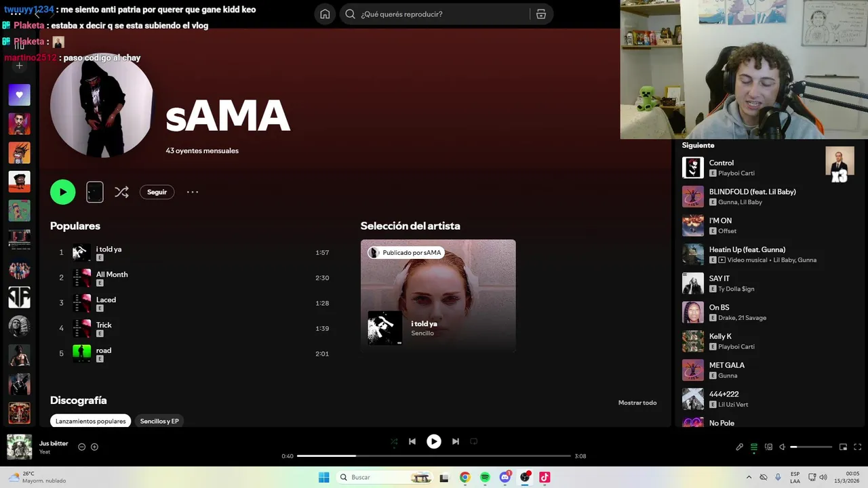Go to Spotify Home via house icon

pyautogui.click(x=325, y=14)
